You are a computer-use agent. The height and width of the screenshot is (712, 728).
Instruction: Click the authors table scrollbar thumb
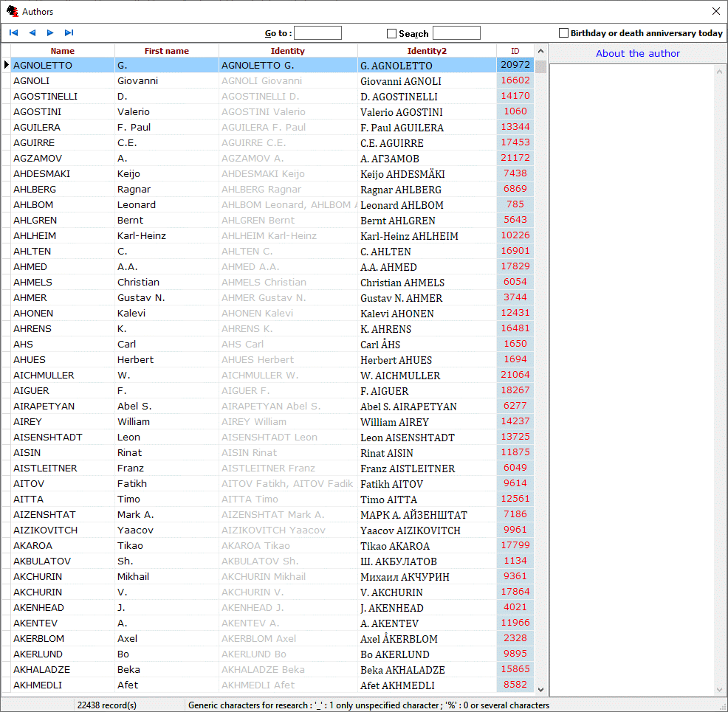(x=540, y=66)
